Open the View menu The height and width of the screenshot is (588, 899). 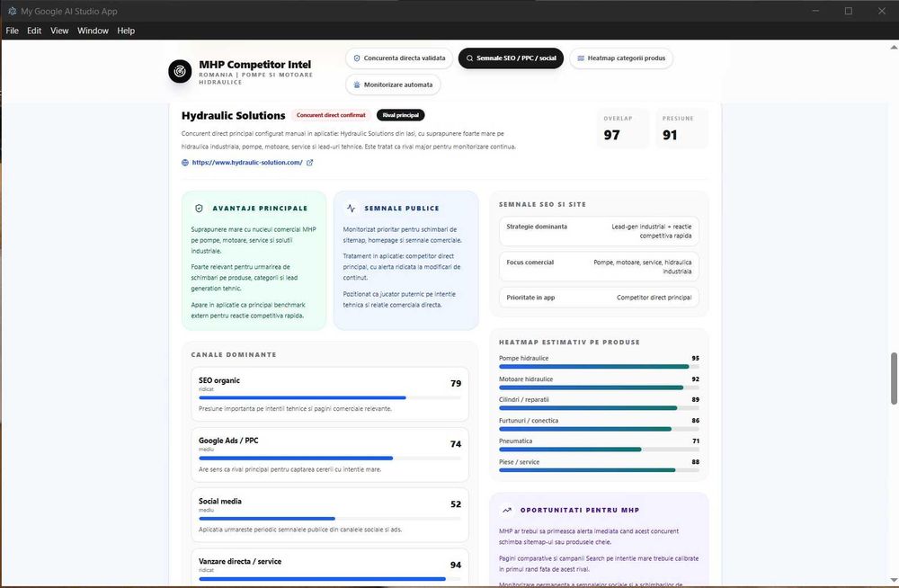[59, 31]
